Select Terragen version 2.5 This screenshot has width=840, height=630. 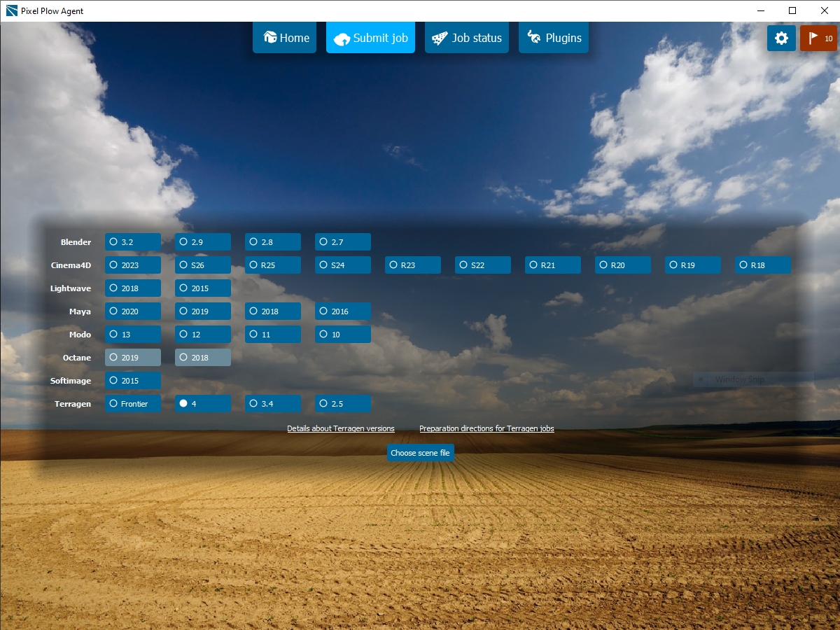pos(343,404)
